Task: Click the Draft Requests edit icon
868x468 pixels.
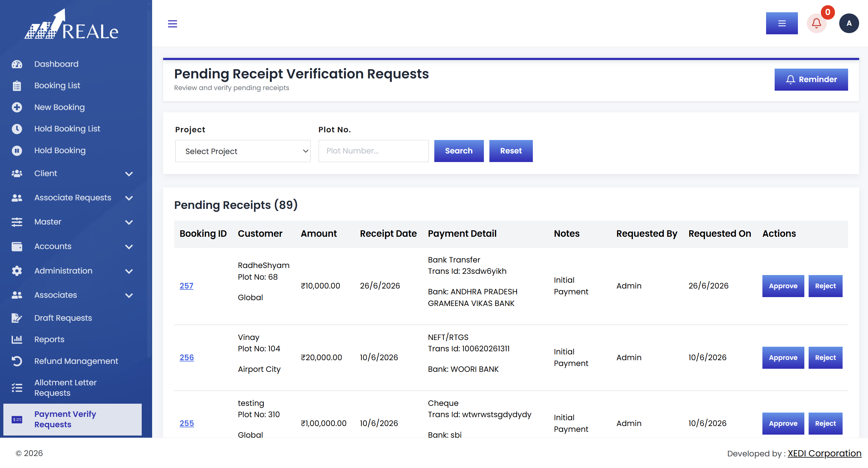Action: coord(17,318)
